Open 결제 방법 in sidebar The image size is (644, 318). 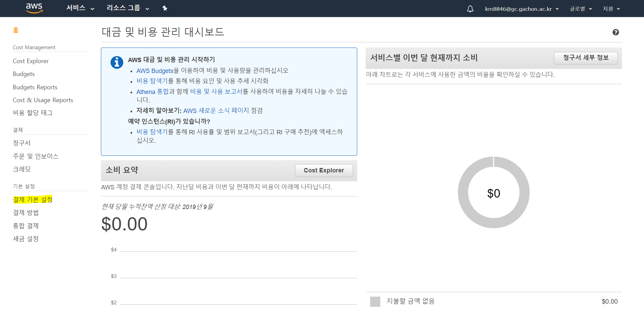pyautogui.click(x=26, y=212)
